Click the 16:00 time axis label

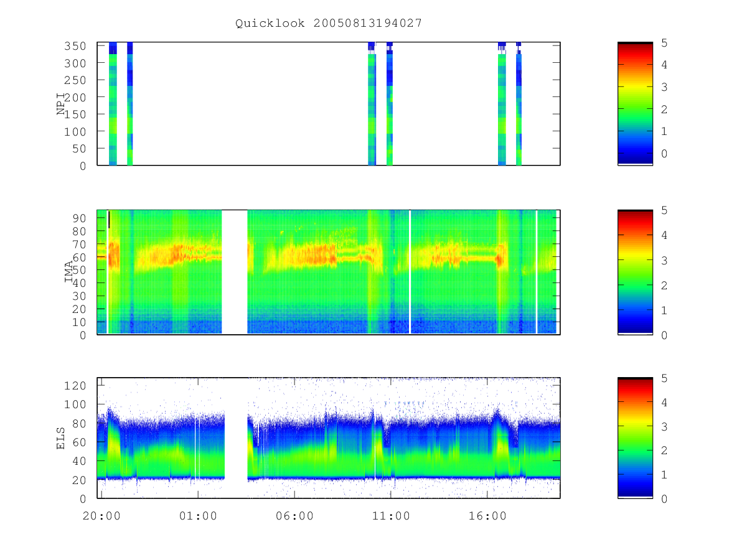click(x=487, y=515)
